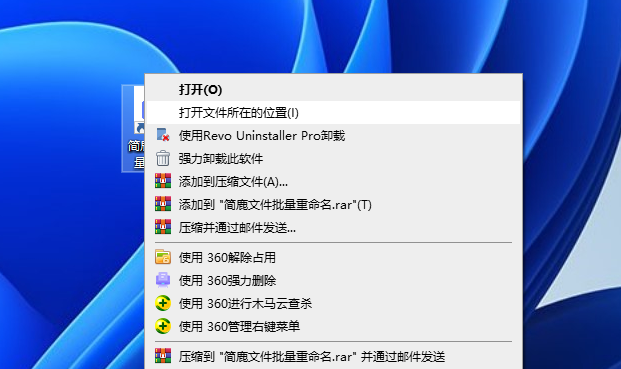Click 使用Revo Uninstaller Pro卸载 entry
The image size is (621, 369).
tap(333, 135)
